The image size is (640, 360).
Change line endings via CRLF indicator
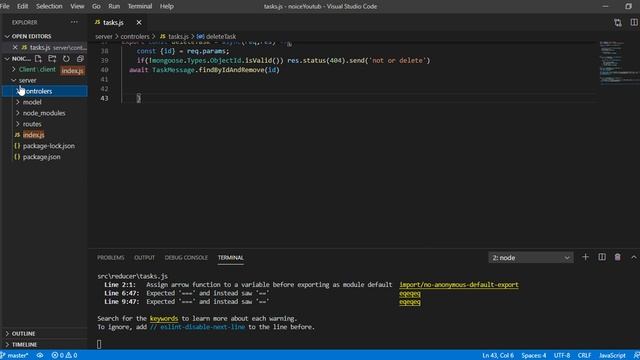(584, 355)
